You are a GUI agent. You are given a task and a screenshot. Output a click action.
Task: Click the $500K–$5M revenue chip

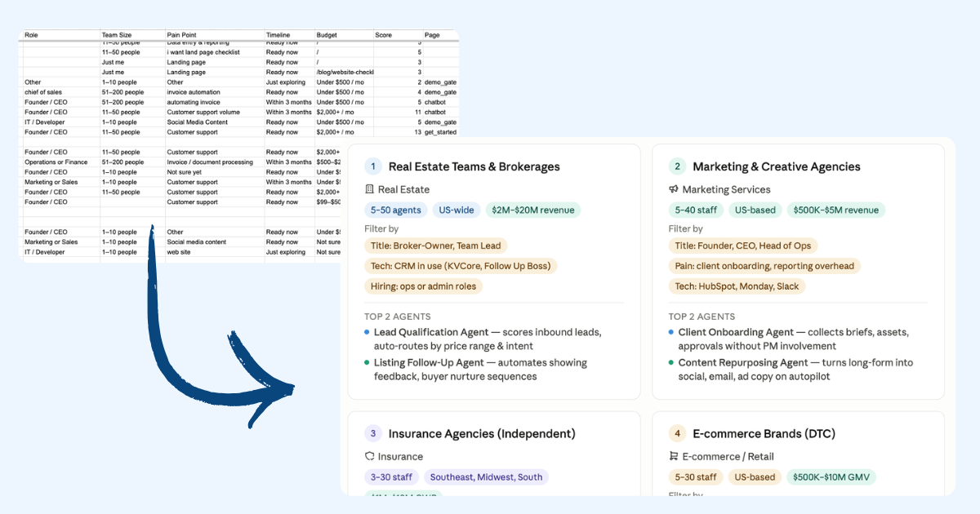836,210
